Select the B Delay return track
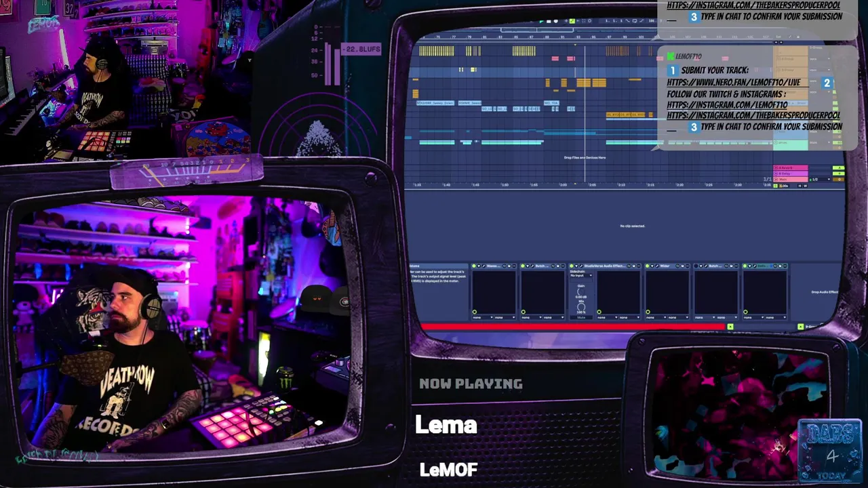 point(791,174)
